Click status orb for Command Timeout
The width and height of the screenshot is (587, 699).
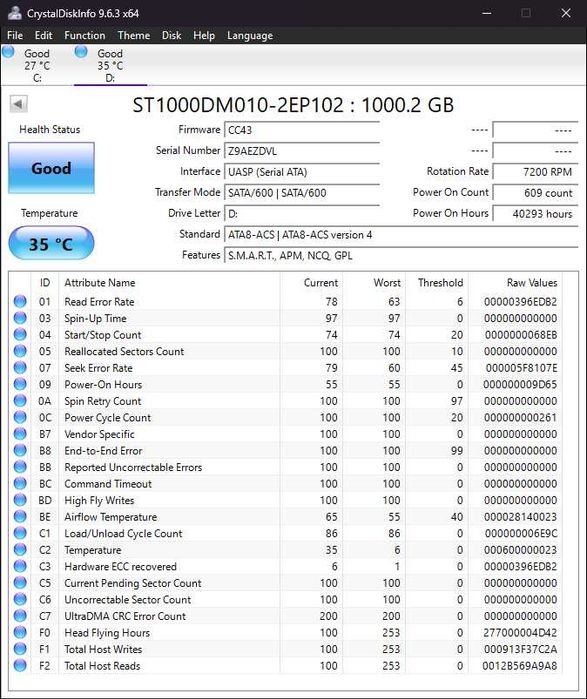coord(20,484)
